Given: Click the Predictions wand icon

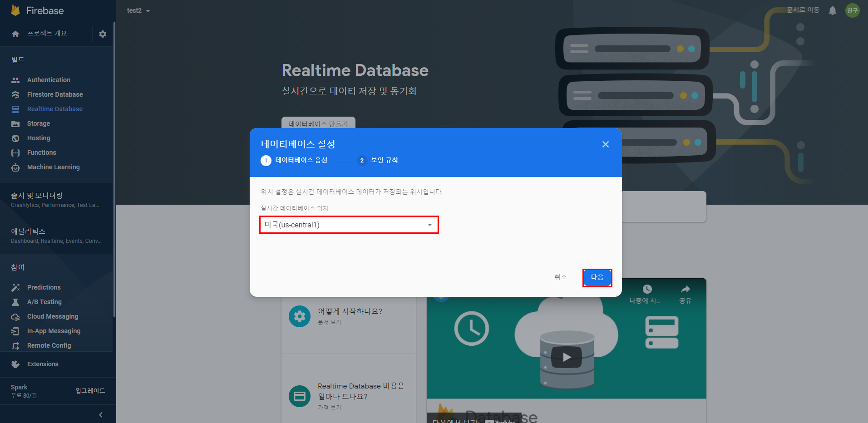Looking at the screenshot, I should pos(15,287).
